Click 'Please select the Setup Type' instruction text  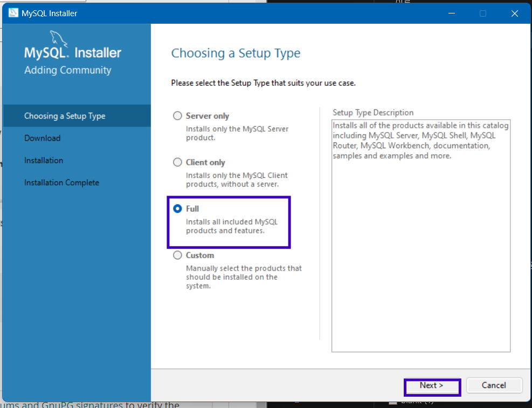click(x=263, y=83)
